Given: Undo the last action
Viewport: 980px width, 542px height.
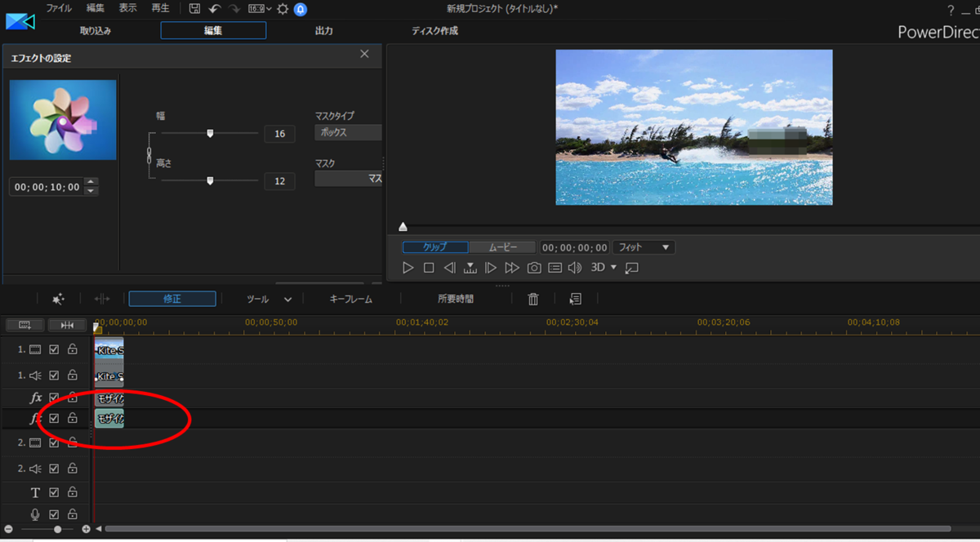Looking at the screenshot, I should coord(215,8).
